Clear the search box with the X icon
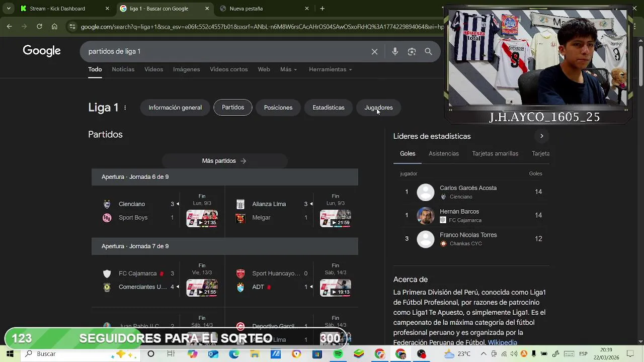 pos(374,51)
